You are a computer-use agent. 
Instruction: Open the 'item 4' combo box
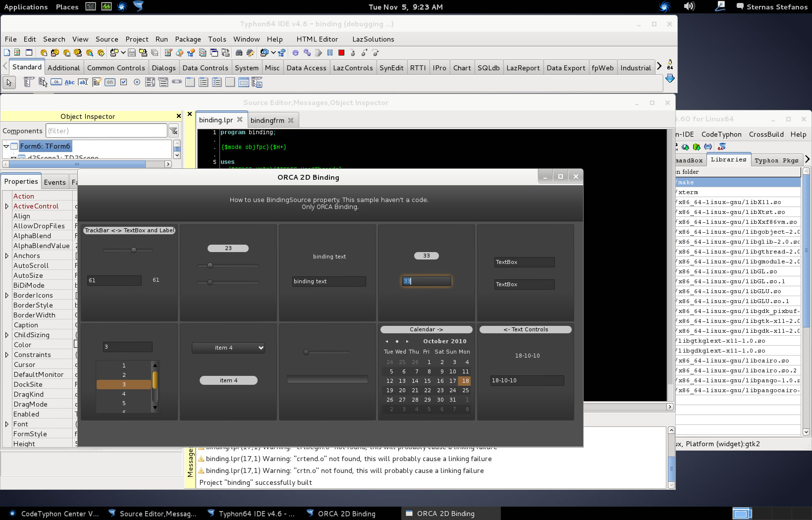click(x=228, y=348)
